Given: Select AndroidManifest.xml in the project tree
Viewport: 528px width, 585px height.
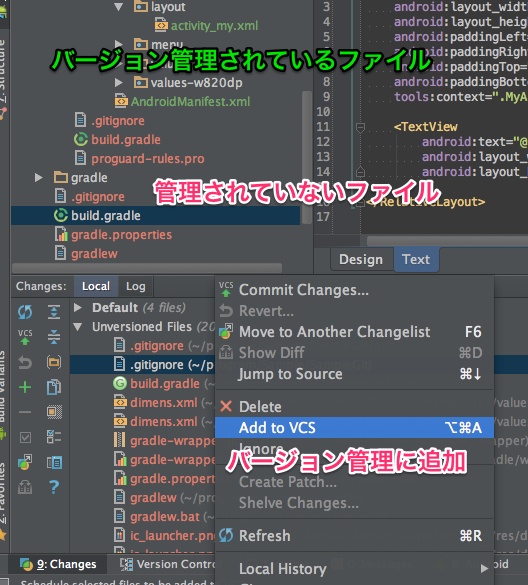Looking at the screenshot, I should (x=190, y=101).
